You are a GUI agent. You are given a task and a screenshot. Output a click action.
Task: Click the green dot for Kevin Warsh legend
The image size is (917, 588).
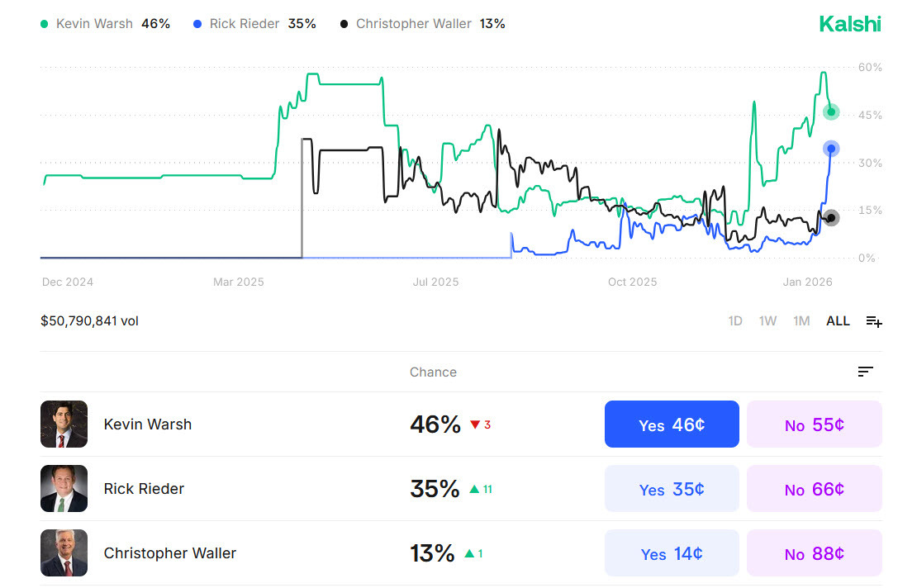[x=45, y=24]
